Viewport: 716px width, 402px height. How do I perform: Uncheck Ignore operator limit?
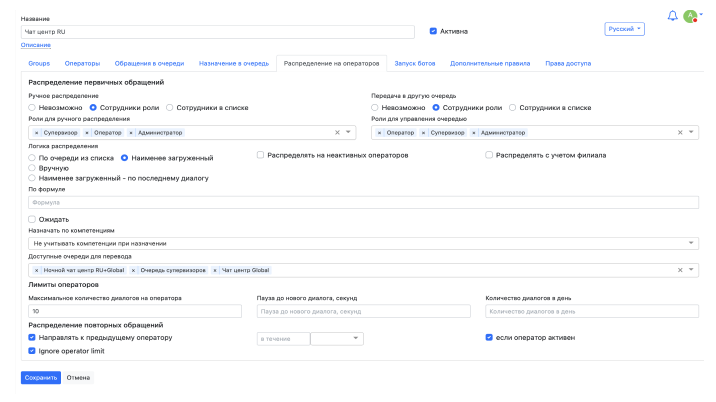[x=32, y=351]
